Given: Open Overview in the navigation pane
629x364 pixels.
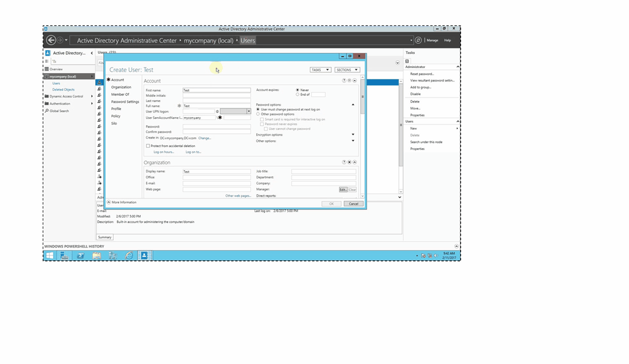Looking at the screenshot, I should [x=56, y=69].
